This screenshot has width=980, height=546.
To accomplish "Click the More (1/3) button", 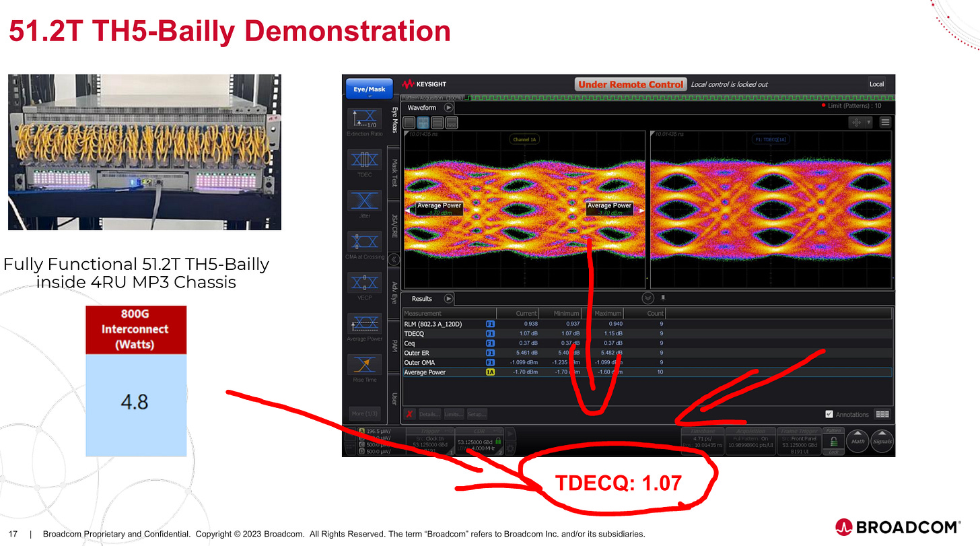I will pyautogui.click(x=364, y=413).
